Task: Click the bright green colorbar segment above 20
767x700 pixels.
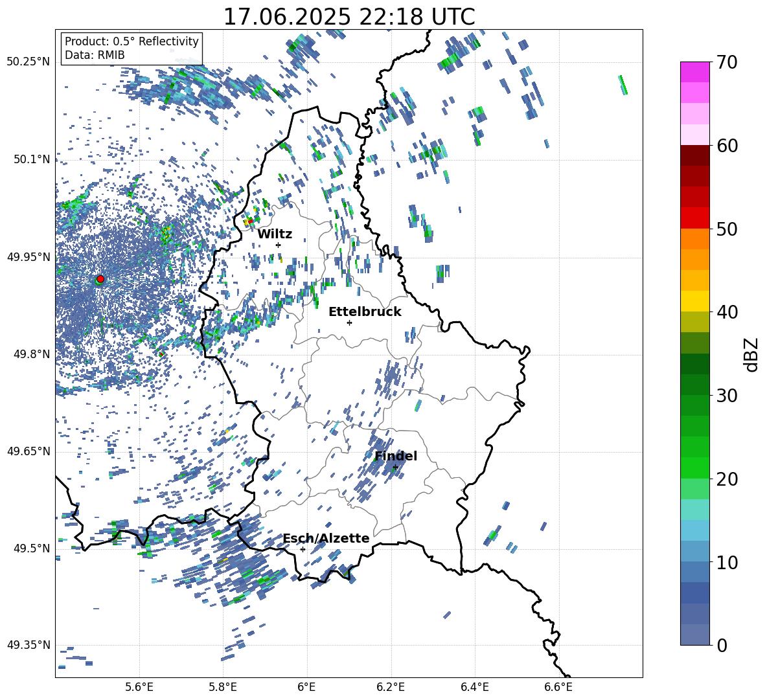Action: 694,468
